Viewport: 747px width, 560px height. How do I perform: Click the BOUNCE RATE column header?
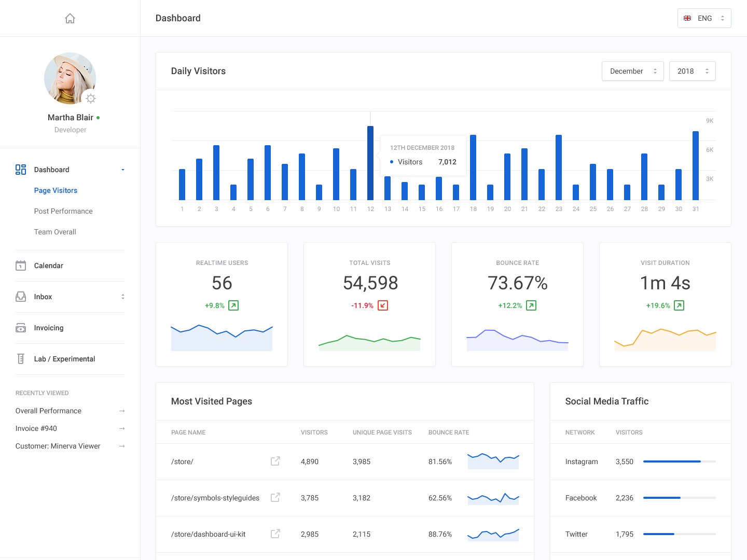click(x=449, y=432)
